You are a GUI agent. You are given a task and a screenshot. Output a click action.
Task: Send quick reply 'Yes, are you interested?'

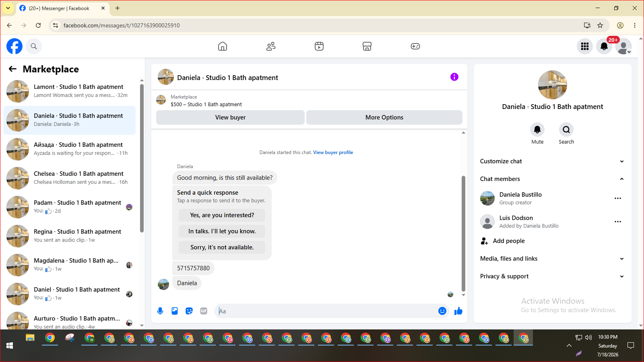[222, 215]
